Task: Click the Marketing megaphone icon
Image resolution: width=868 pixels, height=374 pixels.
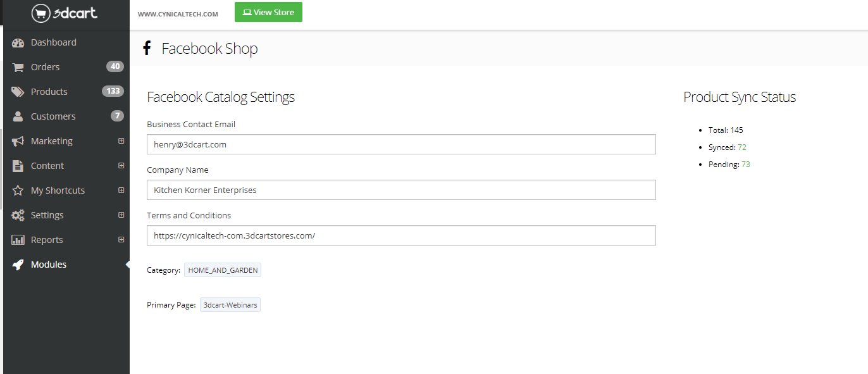Action: pos(18,141)
